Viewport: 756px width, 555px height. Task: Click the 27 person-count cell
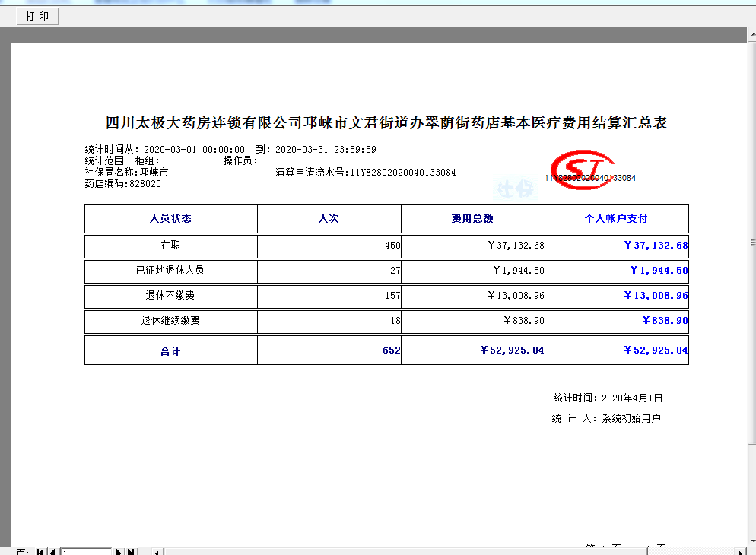pos(329,270)
